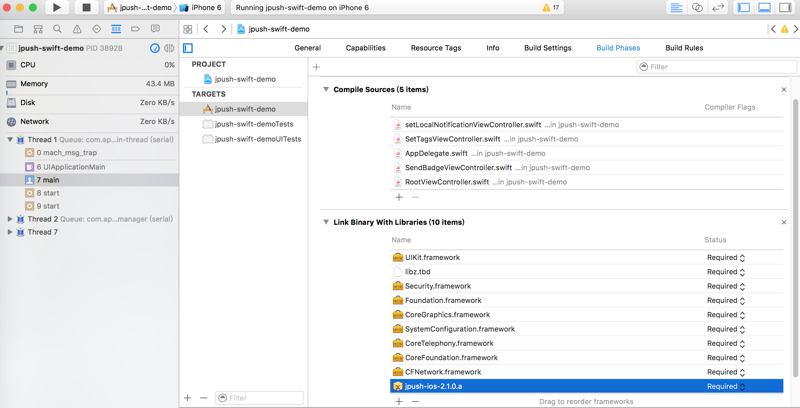Collapse Thread 1
Image resolution: width=800 pixels, height=408 pixels.
coord(10,140)
